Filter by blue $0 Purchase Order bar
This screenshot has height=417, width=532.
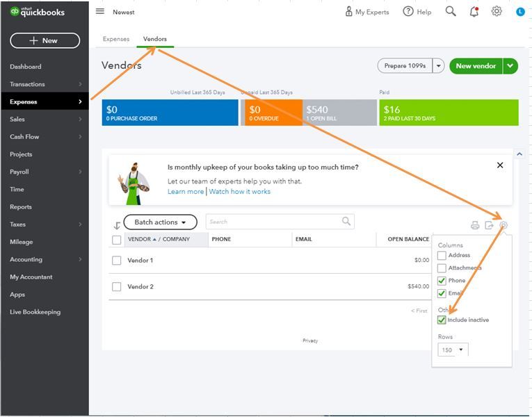pyautogui.click(x=170, y=113)
